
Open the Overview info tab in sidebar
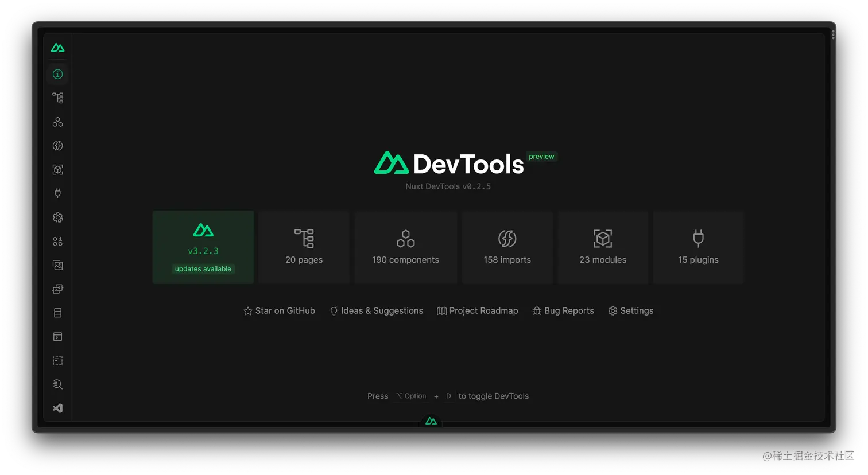pyautogui.click(x=57, y=74)
